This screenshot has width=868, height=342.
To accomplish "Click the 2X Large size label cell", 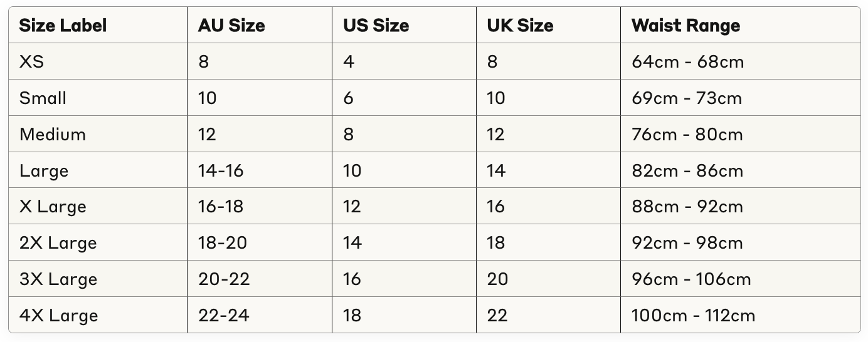I will (x=58, y=242).
